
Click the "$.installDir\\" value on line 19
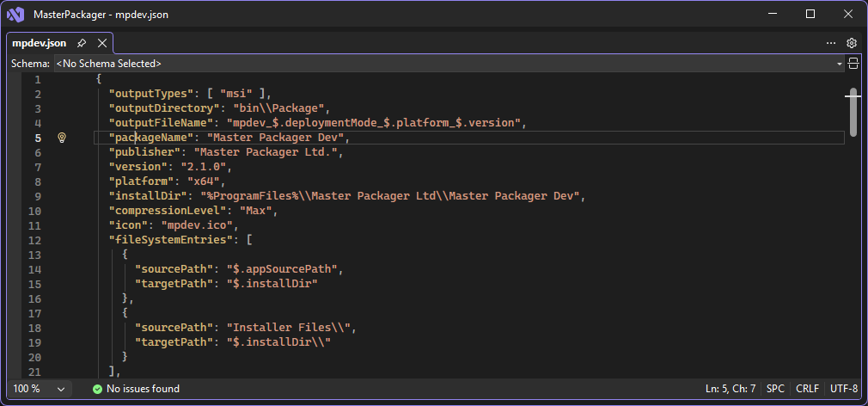[x=278, y=342]
